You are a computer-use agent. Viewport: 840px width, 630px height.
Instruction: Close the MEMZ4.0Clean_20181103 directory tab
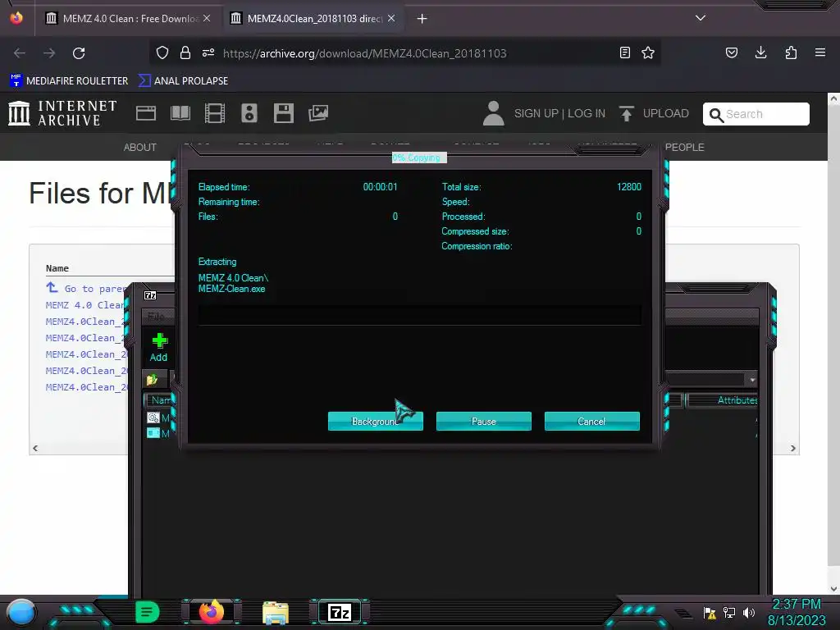[x=391, y=19]
